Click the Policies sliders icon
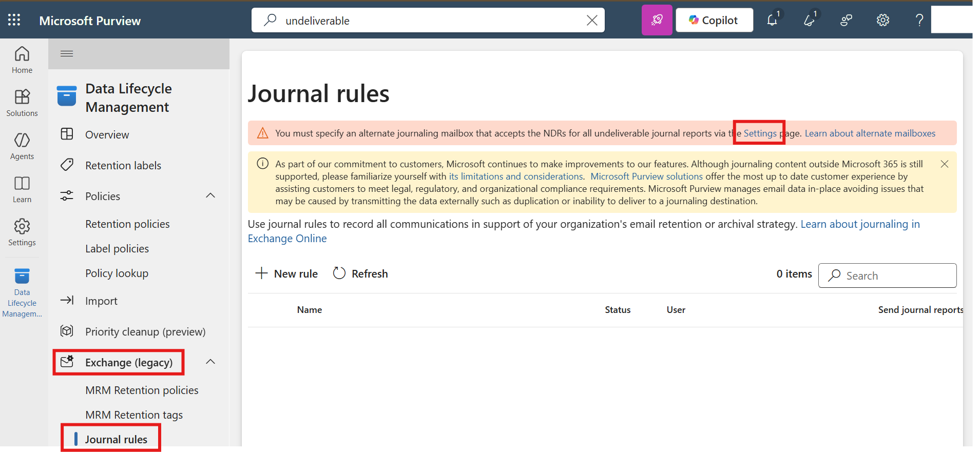The image size is (980, 452). point(67,195)
